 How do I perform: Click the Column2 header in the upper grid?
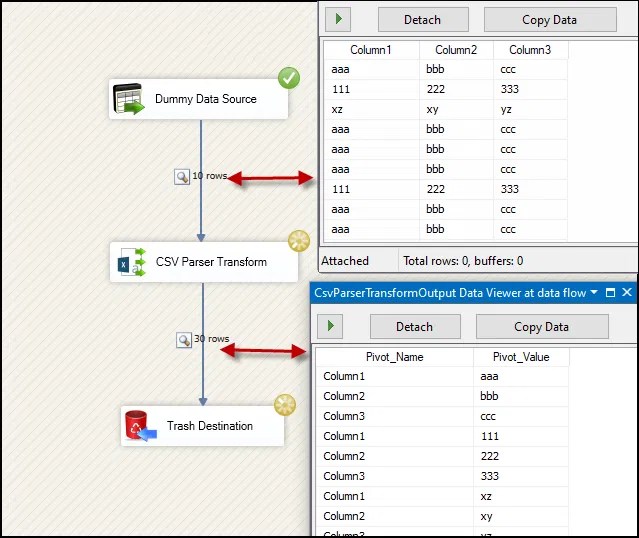coord(456,50)
